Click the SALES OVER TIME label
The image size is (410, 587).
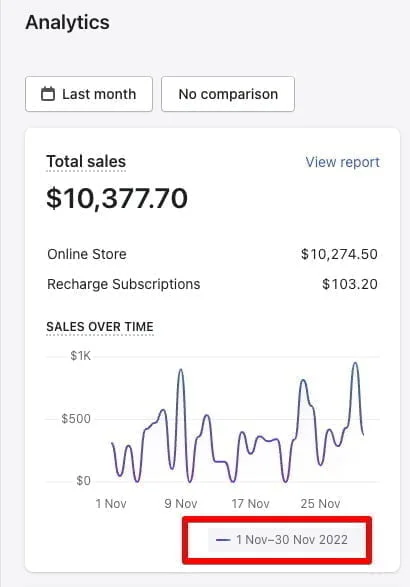100,326
